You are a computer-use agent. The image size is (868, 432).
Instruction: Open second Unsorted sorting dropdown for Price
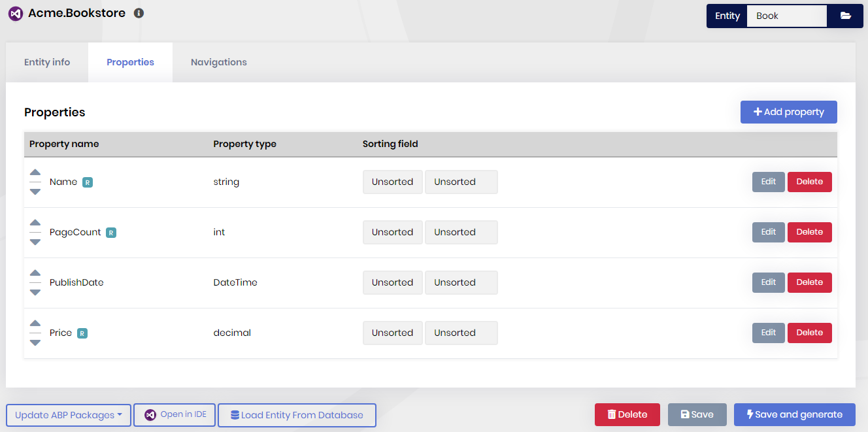[x=461, y=333]
